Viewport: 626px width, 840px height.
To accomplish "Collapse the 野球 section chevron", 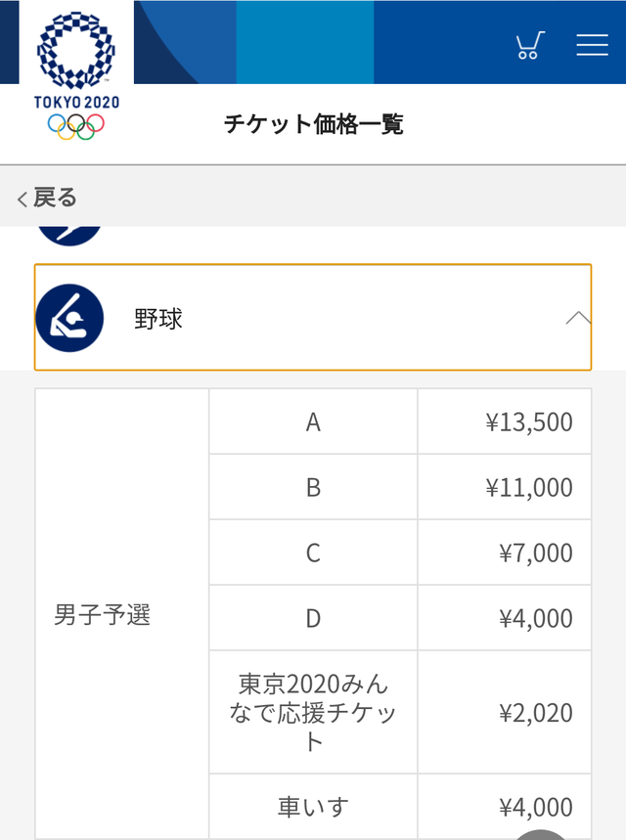I will pos(578,318).
